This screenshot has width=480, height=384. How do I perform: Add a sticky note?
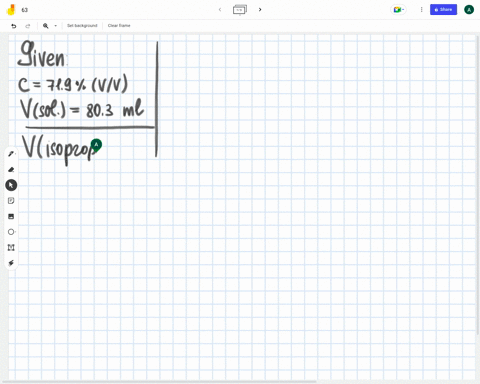(x=11, y=201)
